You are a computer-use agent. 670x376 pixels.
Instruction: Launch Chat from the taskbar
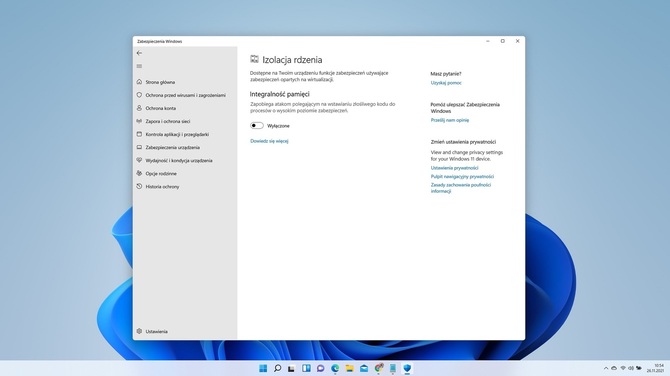(320, 368)
